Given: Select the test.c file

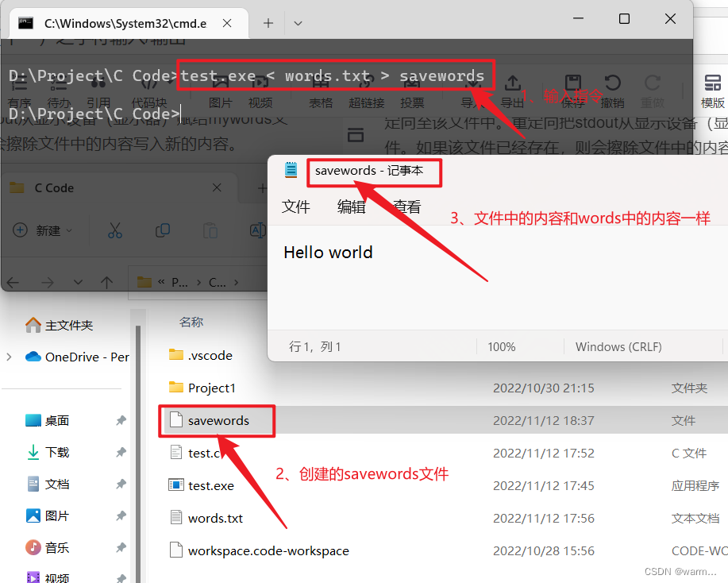Looking at the screenshot, I should (x=195, y=453).
